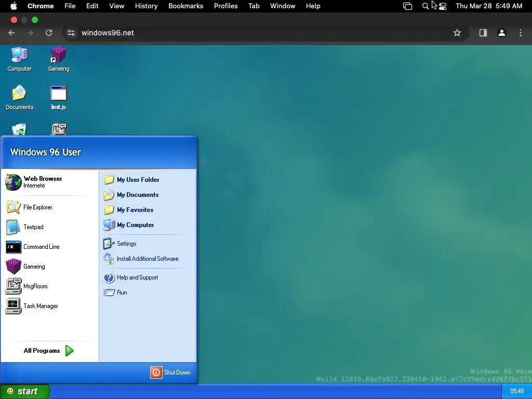Go back with Chrome's back arrow

point(11,33)
